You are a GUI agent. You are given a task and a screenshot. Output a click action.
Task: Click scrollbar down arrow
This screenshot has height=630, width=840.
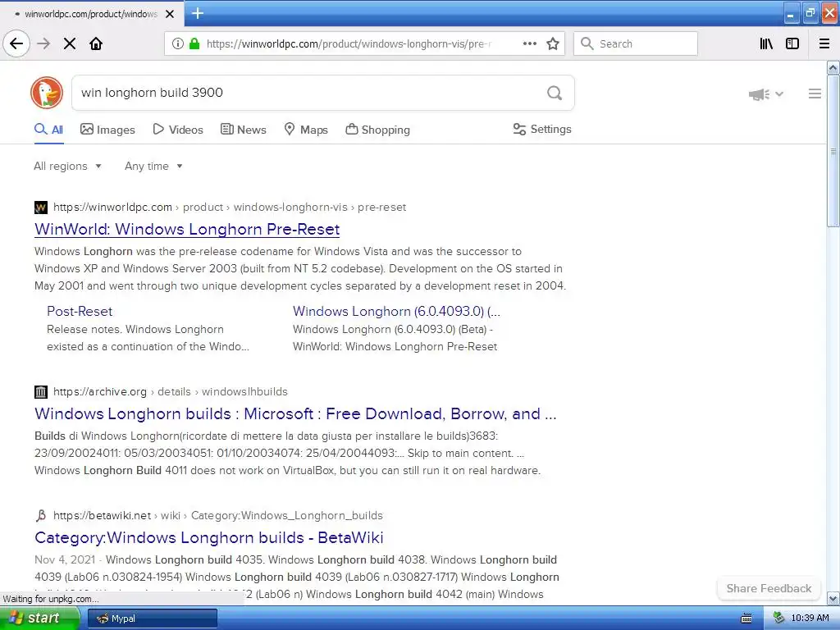pos(833,598)
